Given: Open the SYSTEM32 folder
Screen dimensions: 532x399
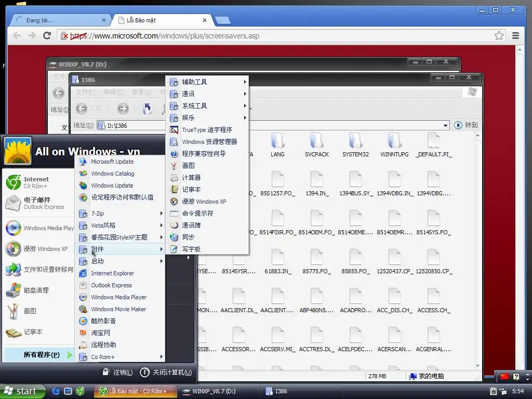Looking at the screenshot, I should pyautogui.click(x=355, y=145).
